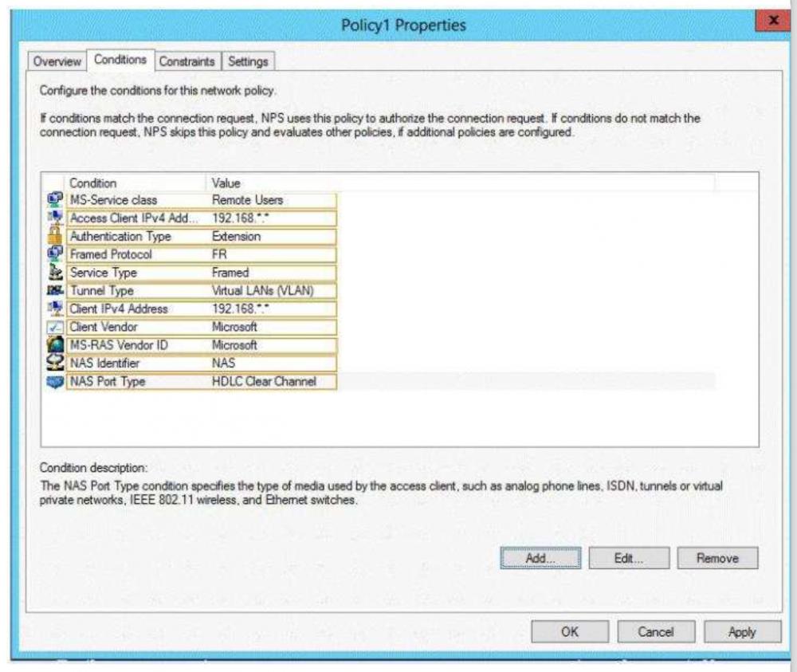Click the Add... button
Image resolution: width=797 pixels, height=672 pixels.
540,558
